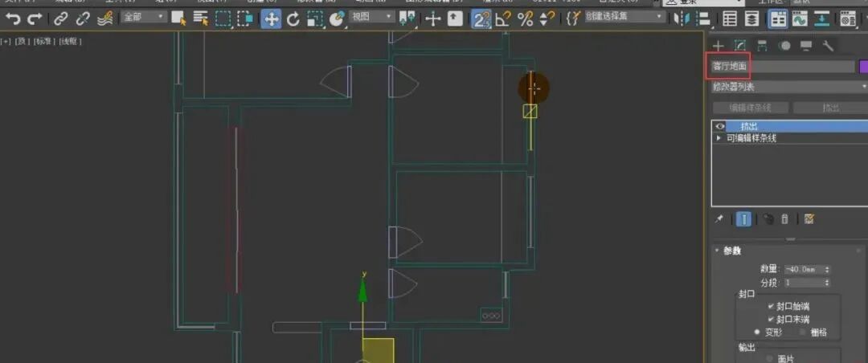
Task: Open the 全部 selection filter dropdown
Action: pyautogui.click(x=144, y=17)
